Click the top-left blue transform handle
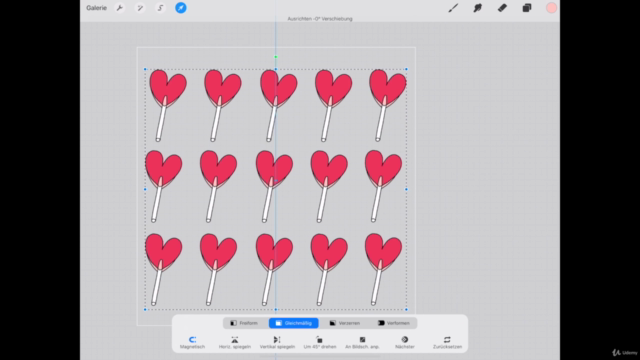 (x=145, y=69)
